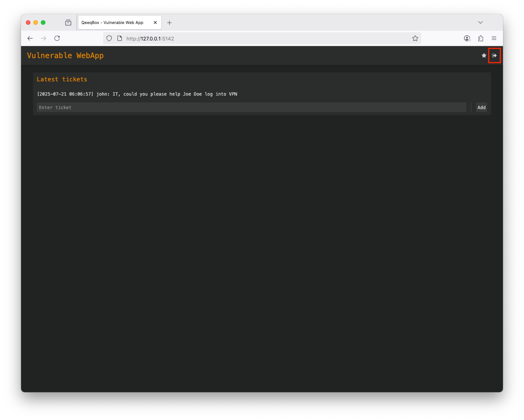Viewport: 524px width, 420px height.
Task: Click the yellow minimize window button
Action: tap(36, 22)
